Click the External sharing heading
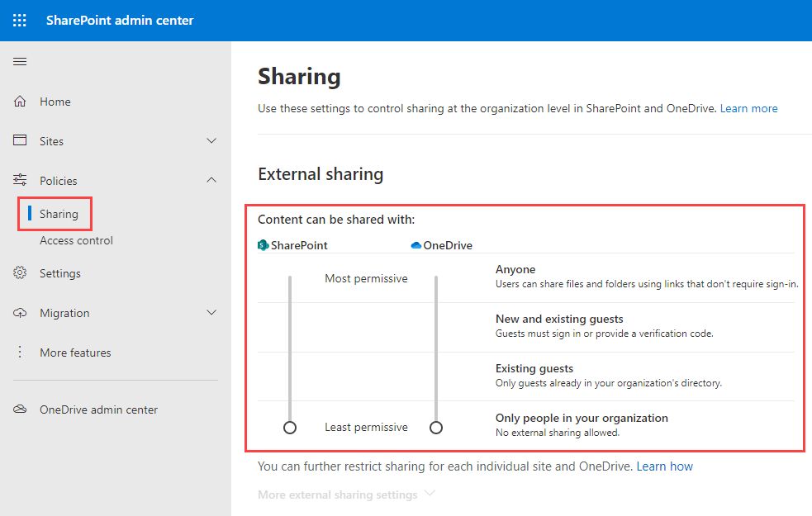The width and height of the screenshot is (812, 516). [321, 174]
